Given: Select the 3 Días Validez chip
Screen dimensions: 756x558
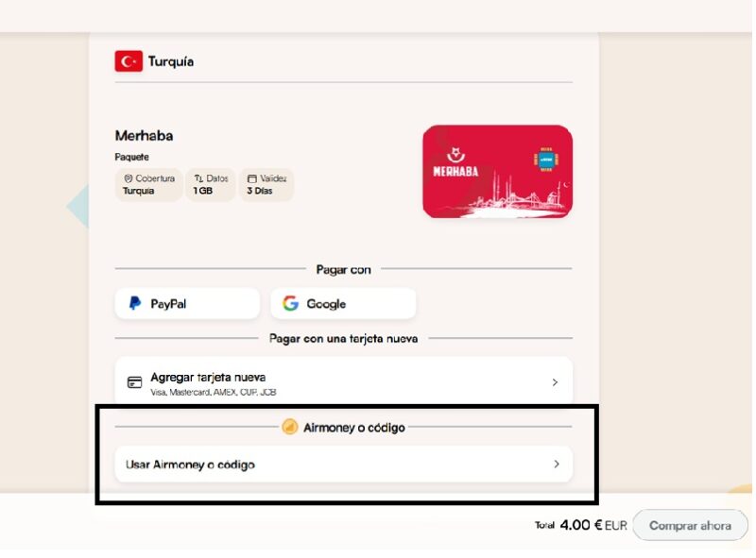Looking at the screenshot, I should pos(266,184).
